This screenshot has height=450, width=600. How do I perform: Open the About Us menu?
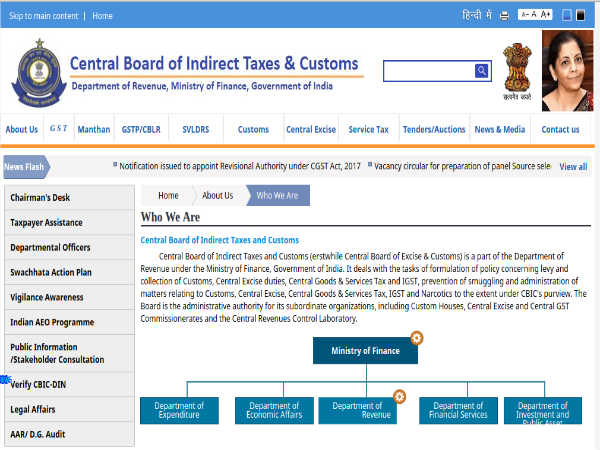[x=22, y=129]
